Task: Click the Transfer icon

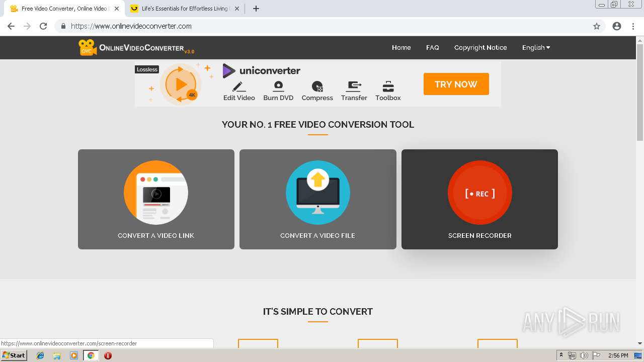Action: coord(354,86)
